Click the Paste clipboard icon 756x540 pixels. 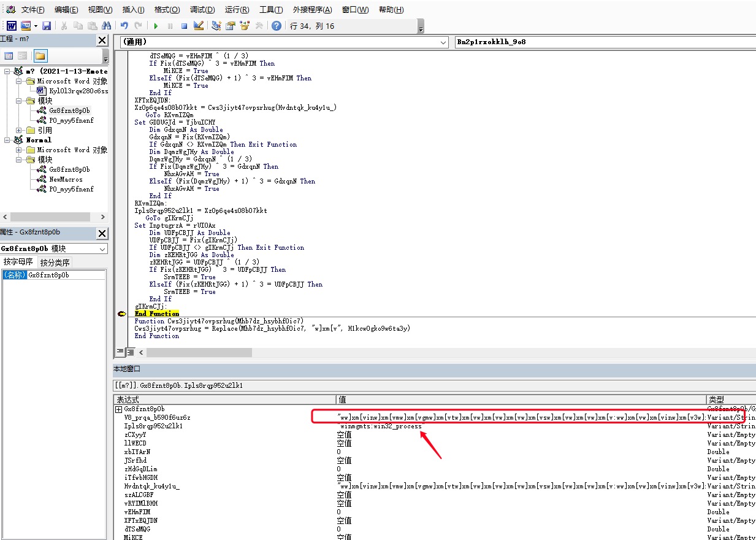coord(92,26)
